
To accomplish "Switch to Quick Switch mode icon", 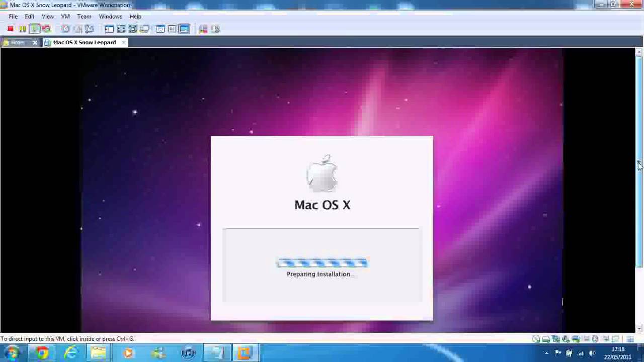I will click(x=121, y=29).
